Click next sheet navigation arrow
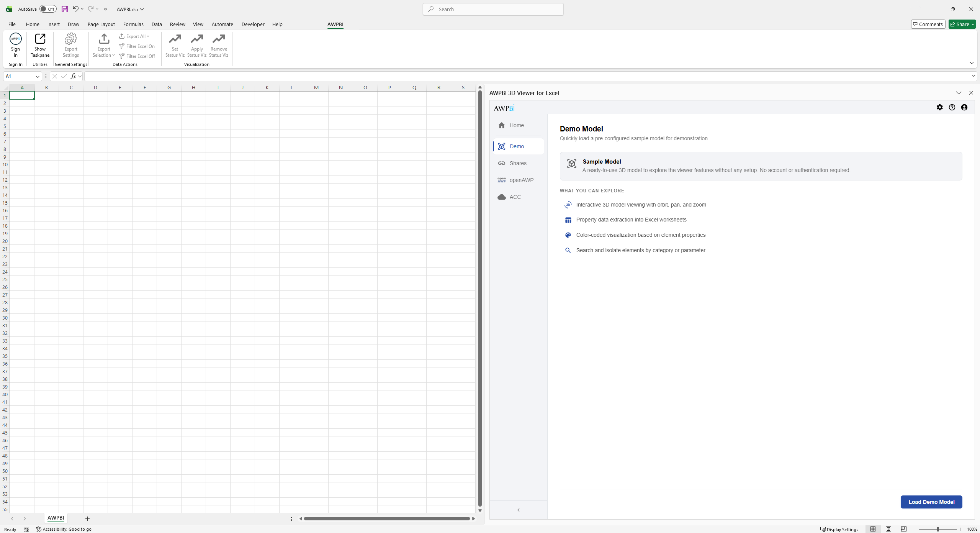980x533 pixels. click(25, 518)
